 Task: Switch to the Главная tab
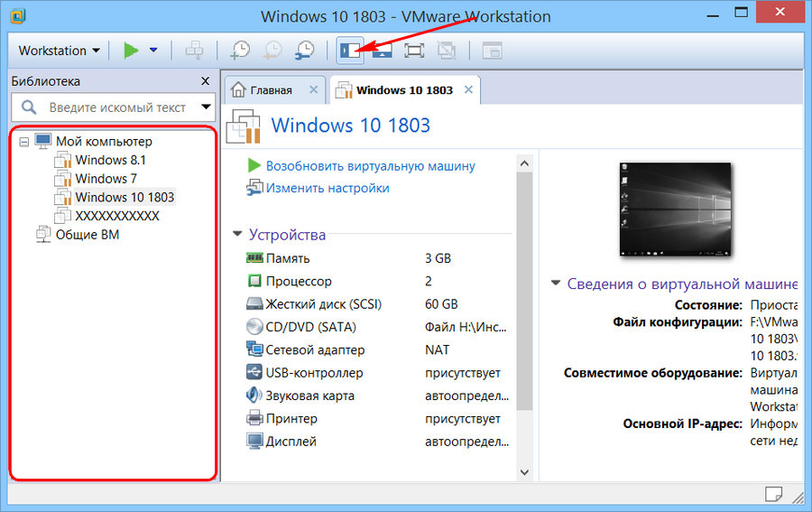[x=271, y=90]
